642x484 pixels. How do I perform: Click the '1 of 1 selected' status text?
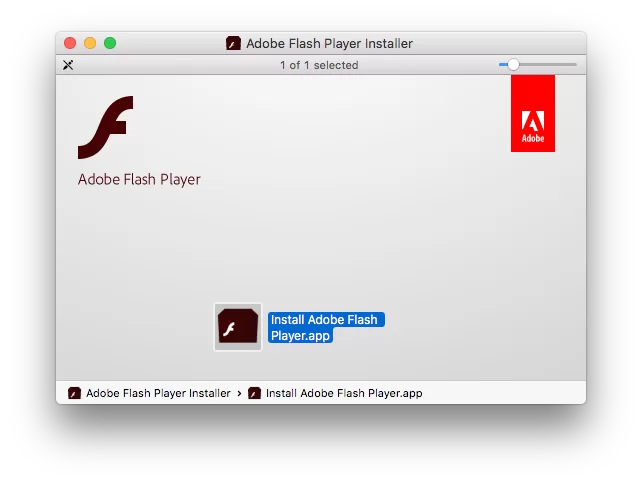pos(319,65)
